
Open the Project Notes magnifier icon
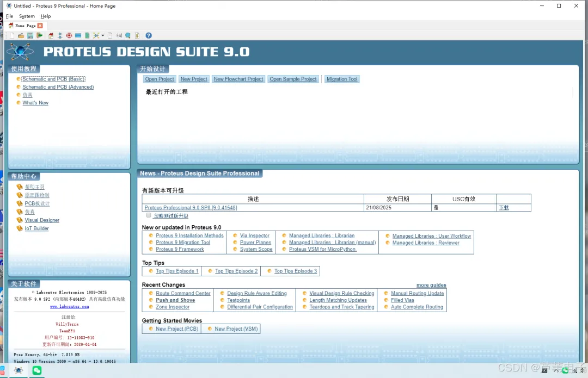pyautogui.click(x=127, y=35)
